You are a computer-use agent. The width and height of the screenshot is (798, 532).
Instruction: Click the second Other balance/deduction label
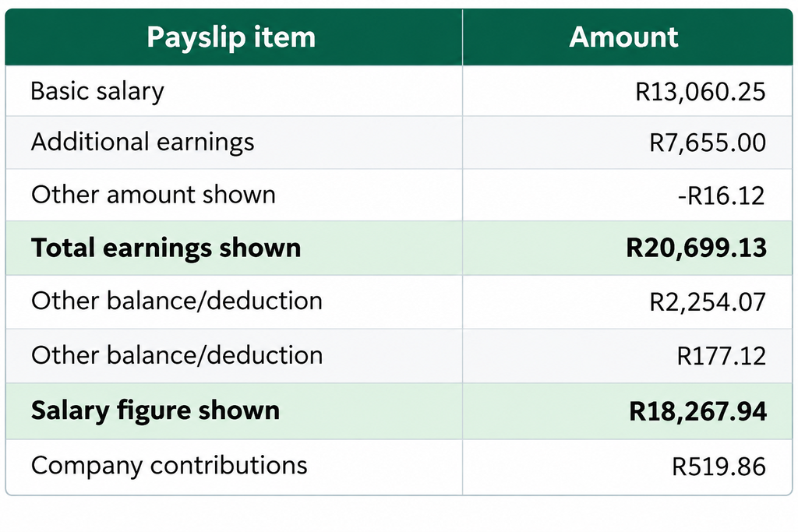(x=177, y=355)
